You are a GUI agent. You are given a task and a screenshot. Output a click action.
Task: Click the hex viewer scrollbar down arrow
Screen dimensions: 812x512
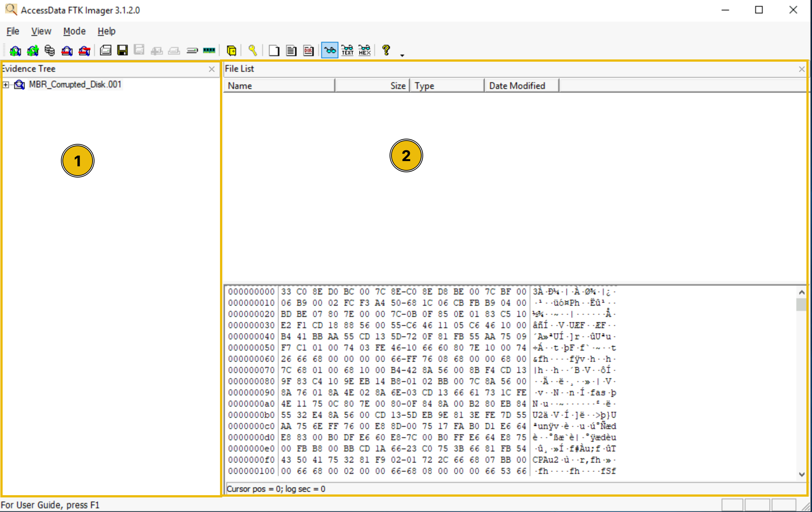pos(802,474)
